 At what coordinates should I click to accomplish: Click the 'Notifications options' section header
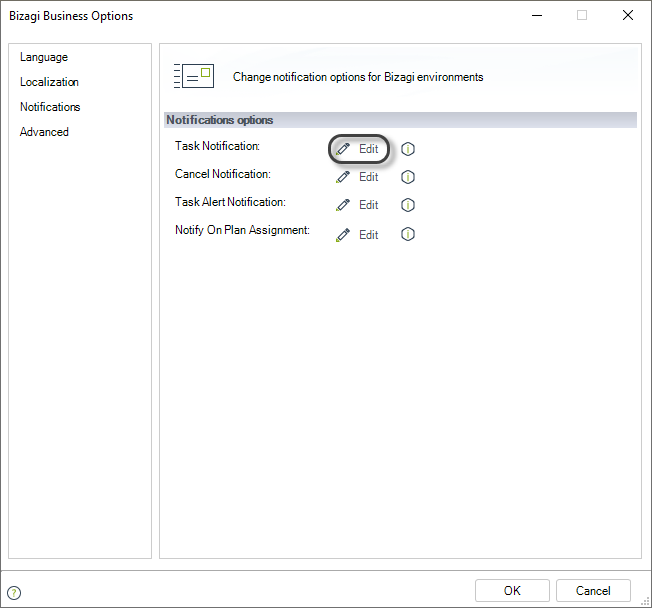tap(400, 120)
